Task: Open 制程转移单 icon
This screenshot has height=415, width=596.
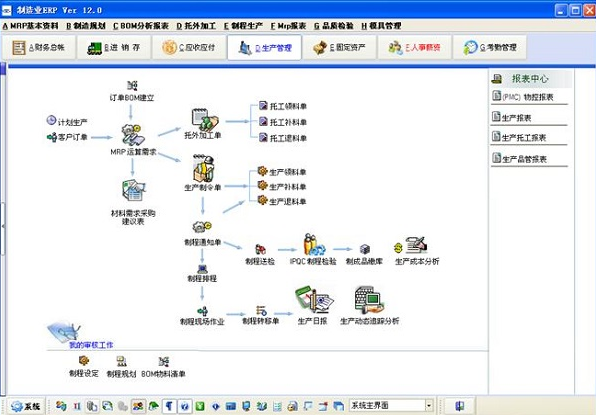Action: pos(261,311)
